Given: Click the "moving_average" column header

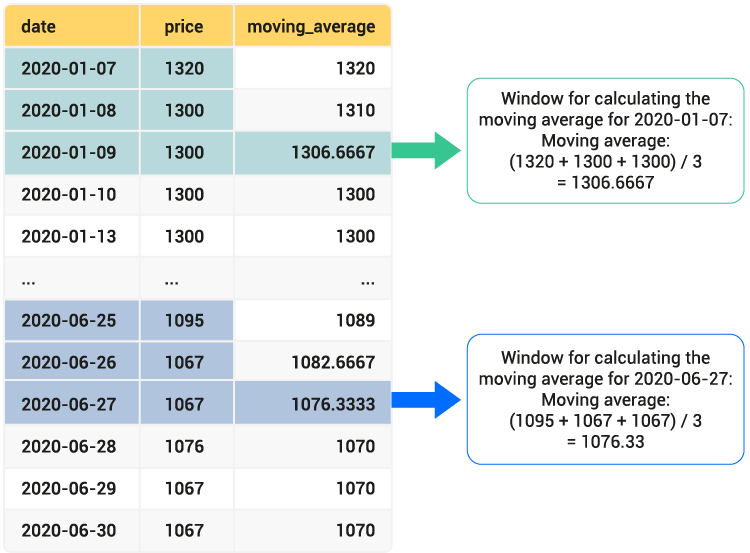Looking at the screenshot, I should 313,26.
